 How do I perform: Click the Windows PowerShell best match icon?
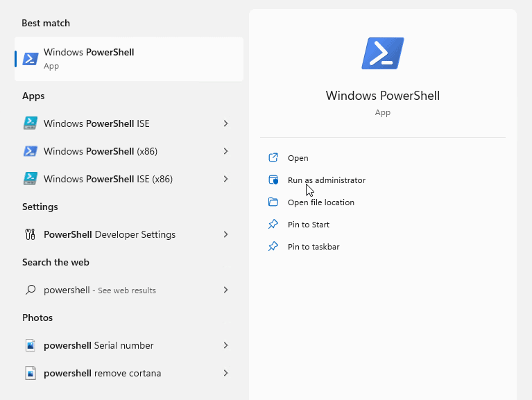pyautogui.click(x=31, y=59)
